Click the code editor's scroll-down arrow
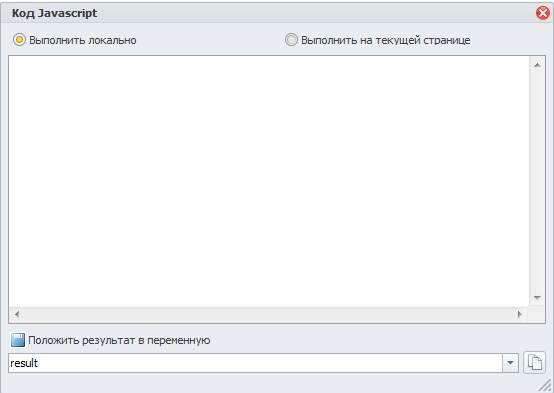The height and width of the screenshot is (393, 554). 537,298
